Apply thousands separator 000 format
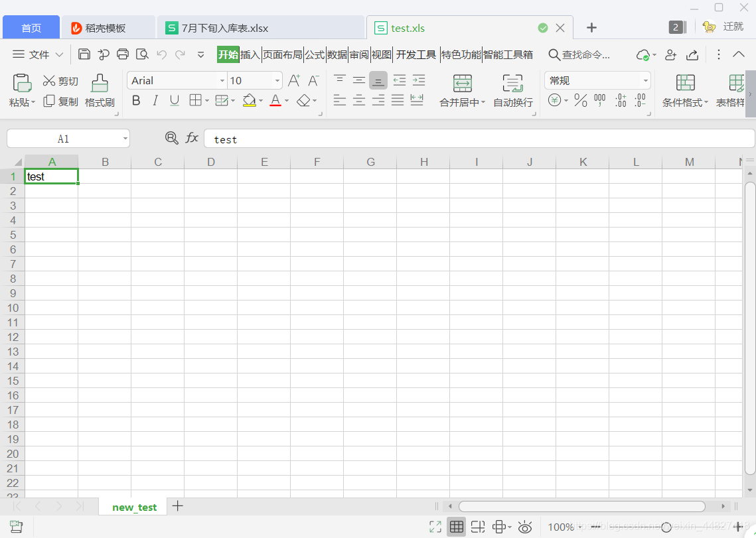Viewport: 756px width, 538px height. coord(600,100)
